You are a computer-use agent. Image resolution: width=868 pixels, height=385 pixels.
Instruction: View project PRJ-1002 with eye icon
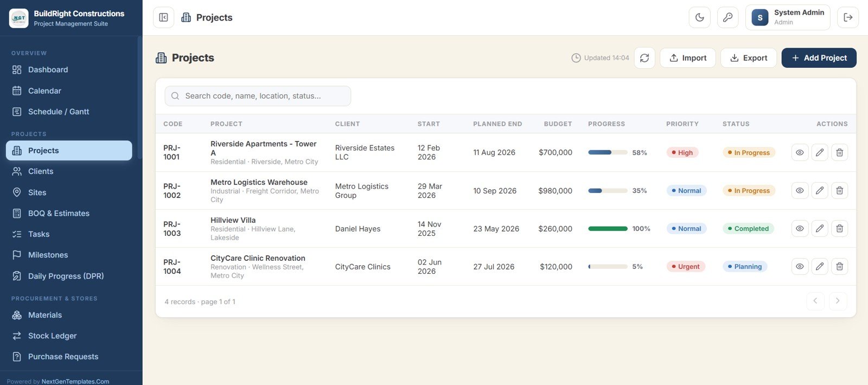pyautogui.click(x=800, y=190)
